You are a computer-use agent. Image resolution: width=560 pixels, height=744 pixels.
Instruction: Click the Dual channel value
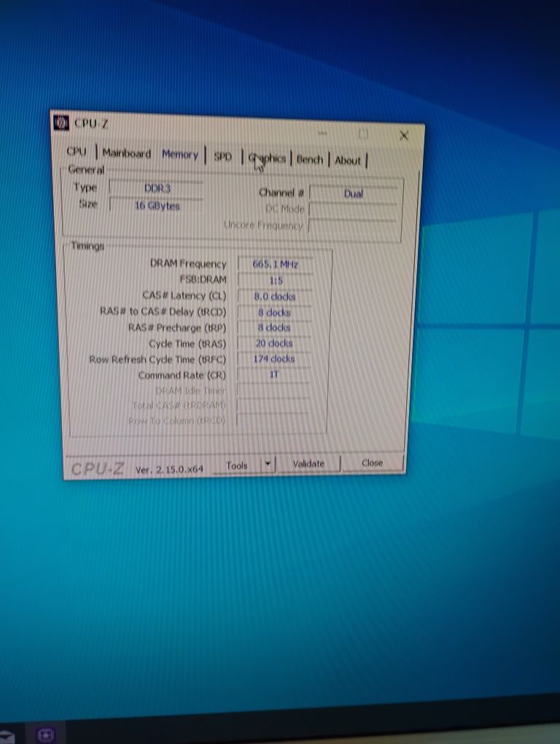[x=353, y=193]
